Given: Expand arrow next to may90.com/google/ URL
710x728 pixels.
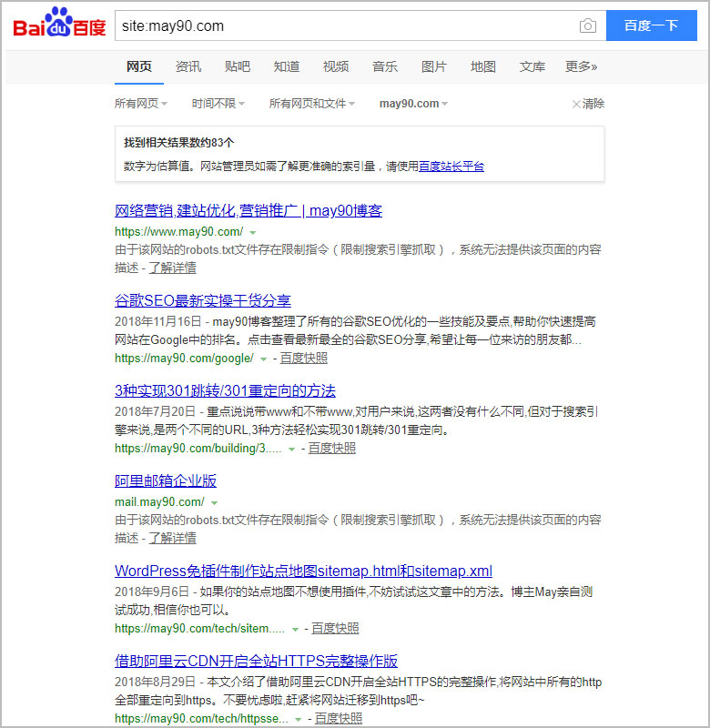Looking at the screenshot, I should 264,359.
